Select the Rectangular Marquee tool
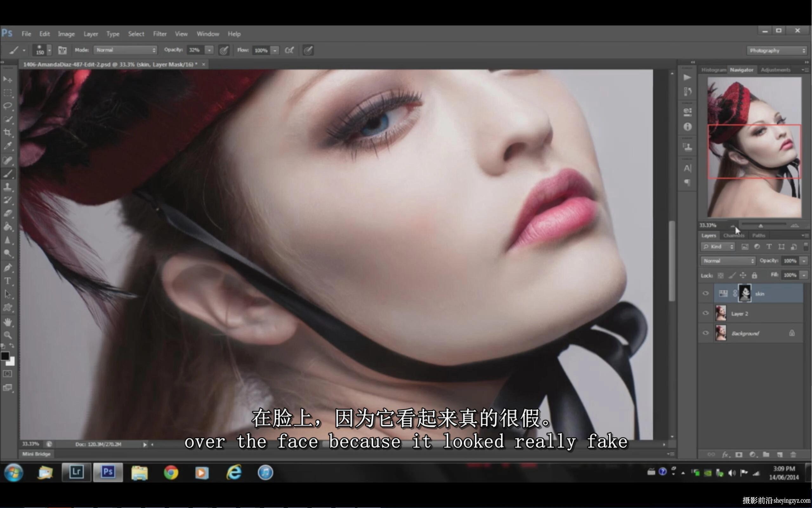The image size is (812, 508). point(7,93)
